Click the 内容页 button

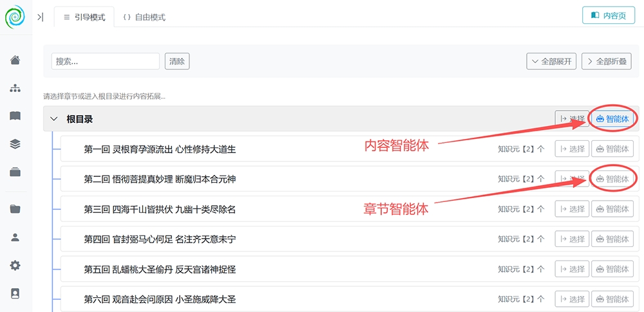[x=609, y=15]
